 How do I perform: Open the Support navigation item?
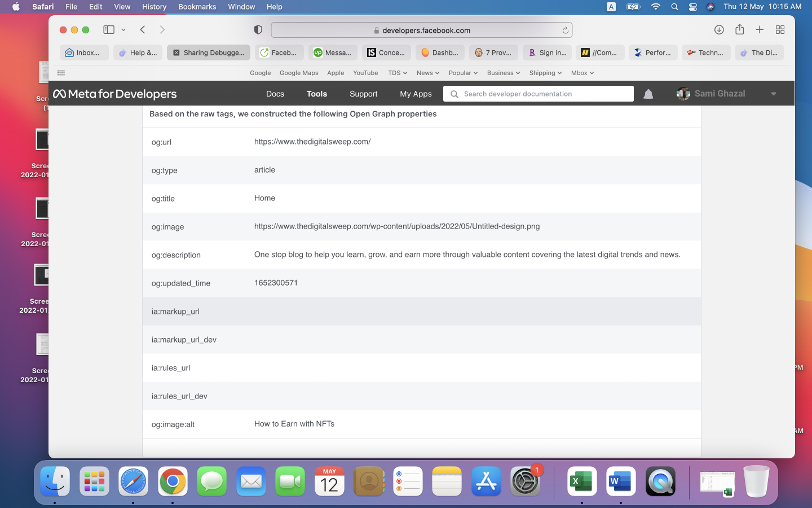click(x=364, y=94)
